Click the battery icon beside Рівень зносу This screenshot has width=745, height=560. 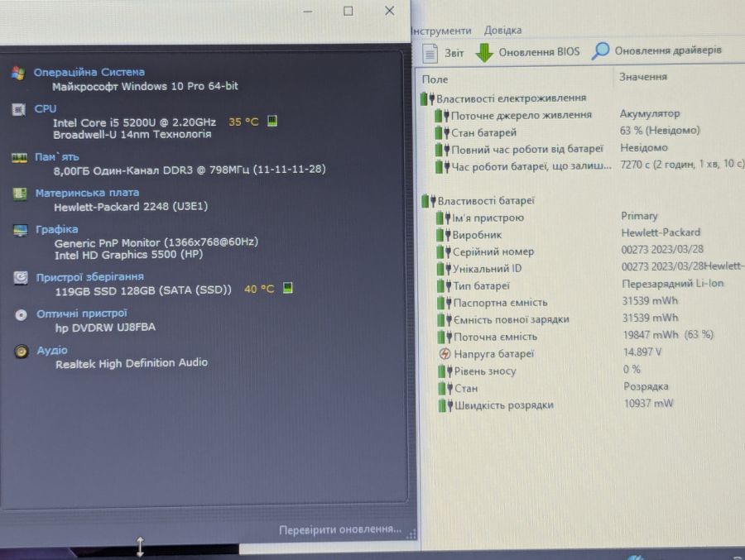(445, 371)
